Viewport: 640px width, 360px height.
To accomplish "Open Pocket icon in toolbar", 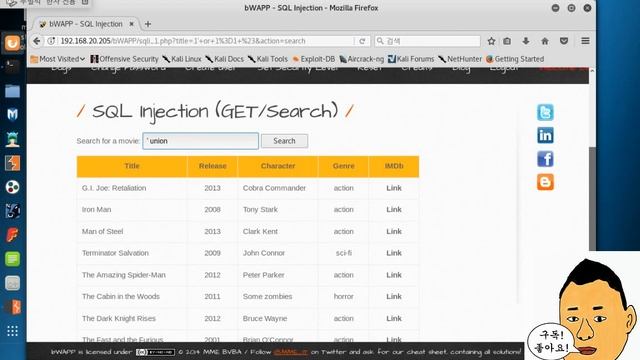I will tap(564, 41).
